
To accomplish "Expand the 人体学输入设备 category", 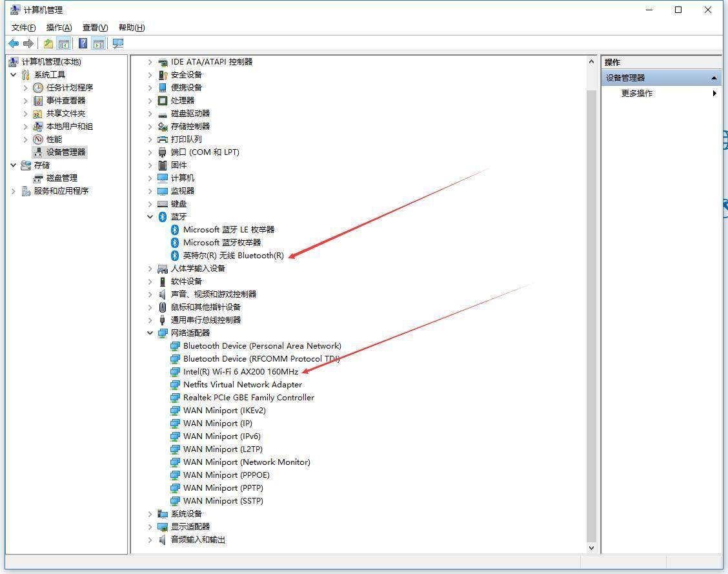I will point(150,269).
